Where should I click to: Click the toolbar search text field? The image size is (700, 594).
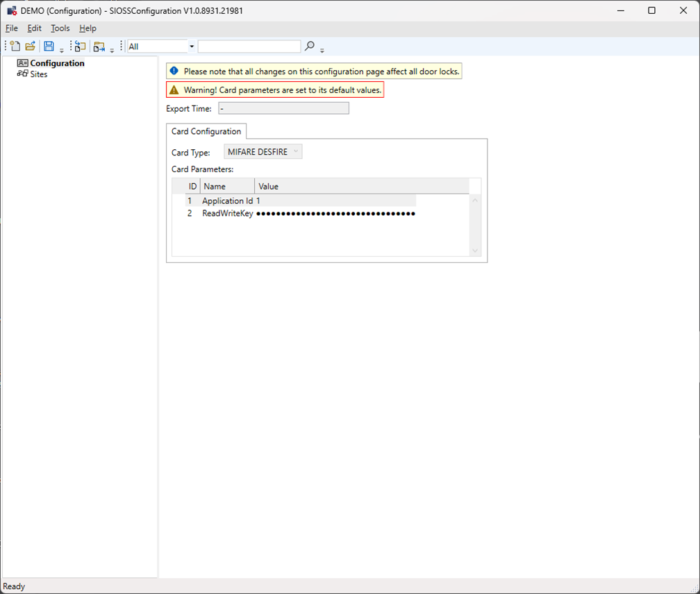coord(249,46)
